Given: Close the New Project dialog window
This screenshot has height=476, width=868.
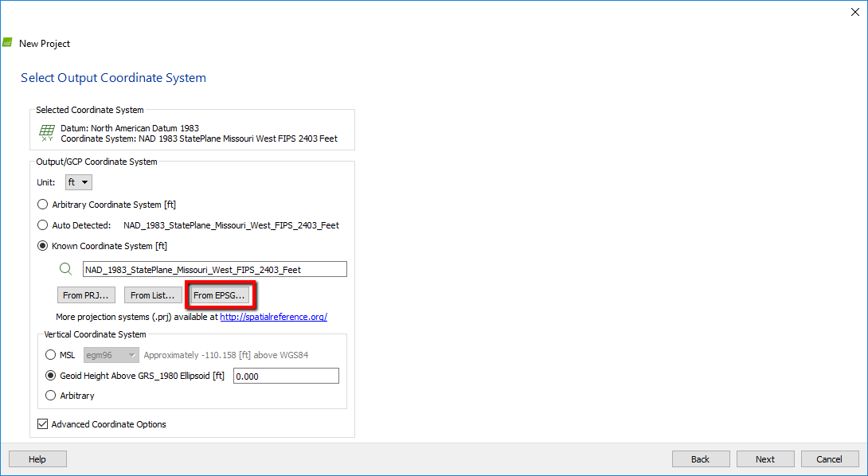Looking at the screenshot, I should tap(855, 12).
